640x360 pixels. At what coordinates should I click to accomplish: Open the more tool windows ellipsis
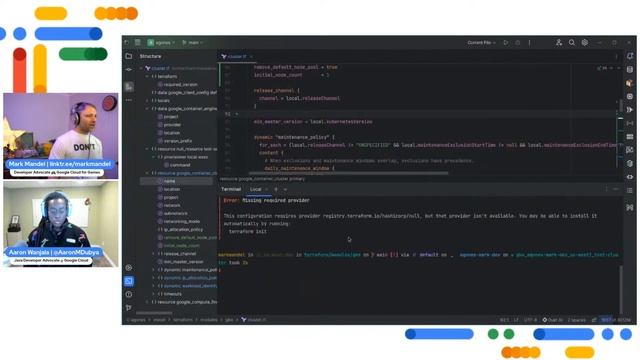click(x=129, y=100)
